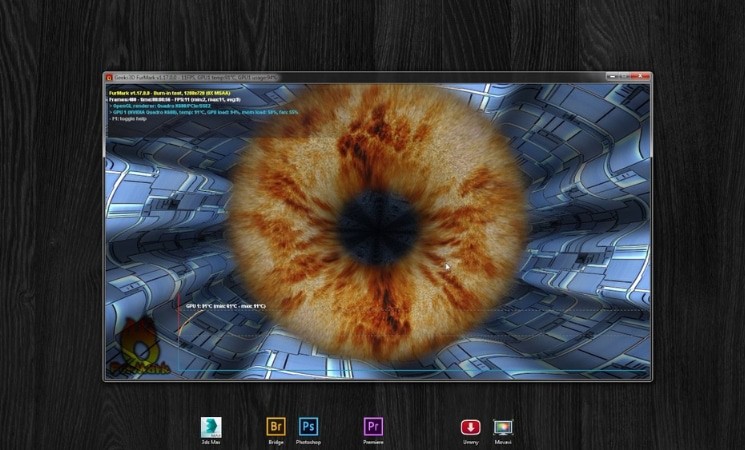Close the FurMark burn-in window
Image resolution: width=745 pixels, height=450 pixels.
pos(640,76)
